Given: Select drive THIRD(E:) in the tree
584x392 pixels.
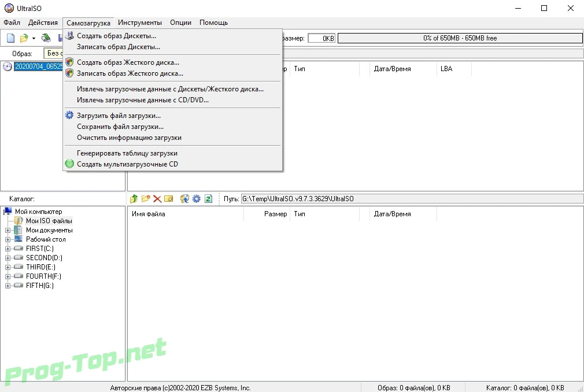Looking at the screenshot, I should 40,267.
